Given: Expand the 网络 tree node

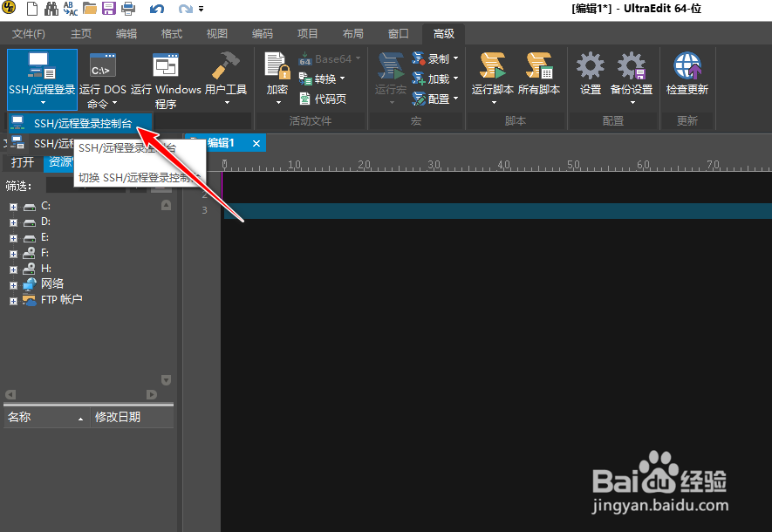Looking at the screenshot, I should (x=13, y=285).
